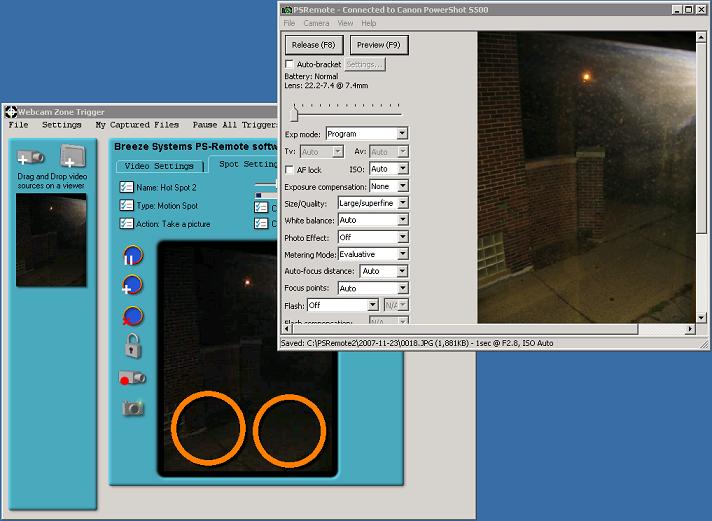Click the add folder source icon
Viewport: 712px width, 521px height.
(x=73, y=156)
